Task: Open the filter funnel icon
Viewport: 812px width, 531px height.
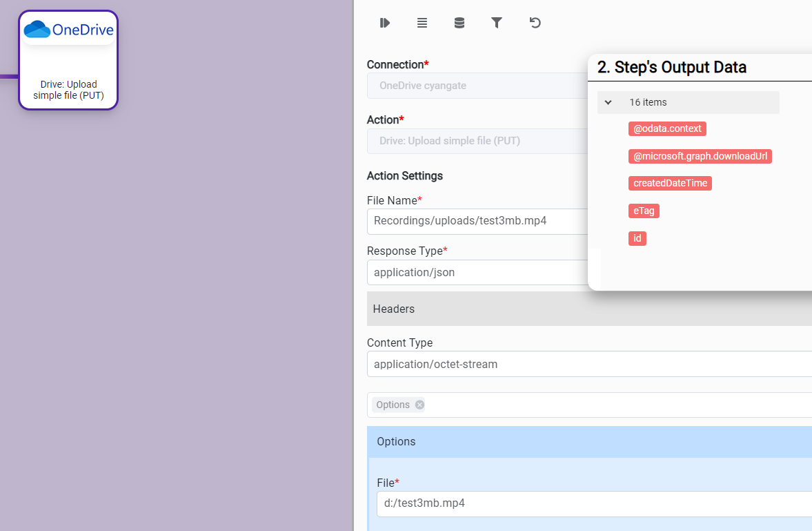Action: coord(497,23)
